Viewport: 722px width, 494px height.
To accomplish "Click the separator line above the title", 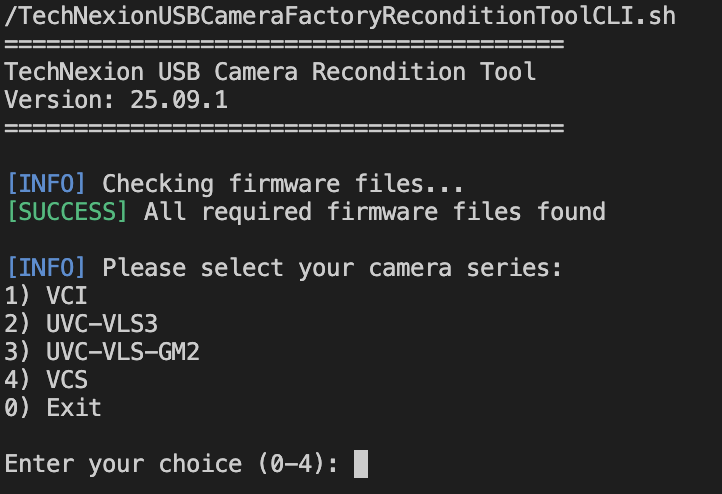I will tap(284, 45).
